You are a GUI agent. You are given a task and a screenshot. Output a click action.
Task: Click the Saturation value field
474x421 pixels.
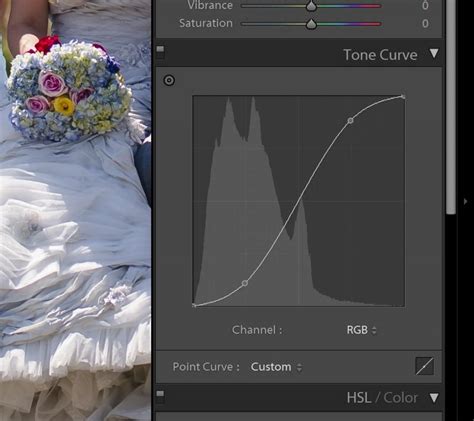[x=425, y=23]
